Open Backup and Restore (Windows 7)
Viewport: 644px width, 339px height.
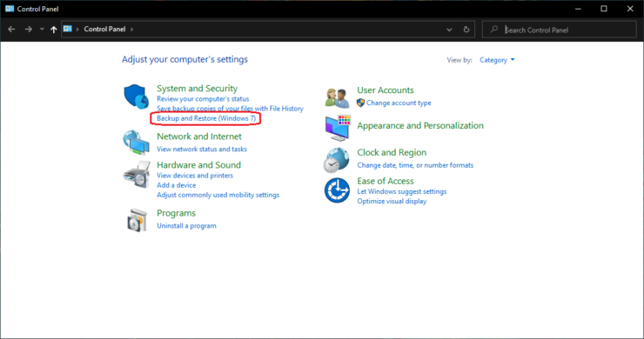206,118
